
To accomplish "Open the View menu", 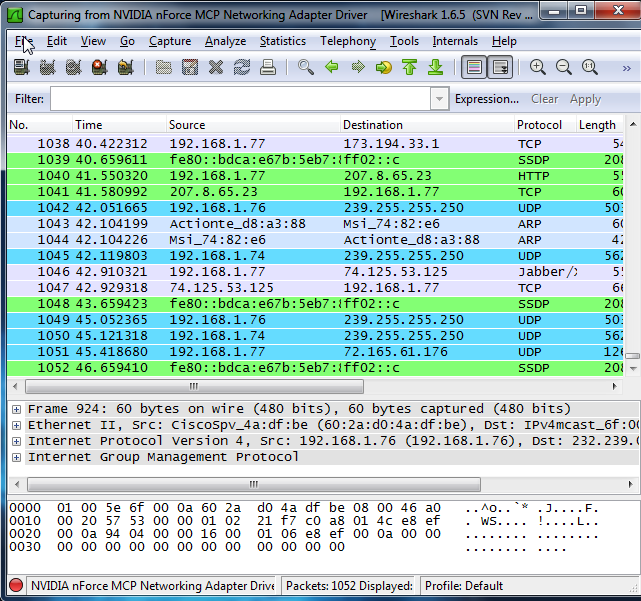I will pyautogui.click(x=93, y=41).
